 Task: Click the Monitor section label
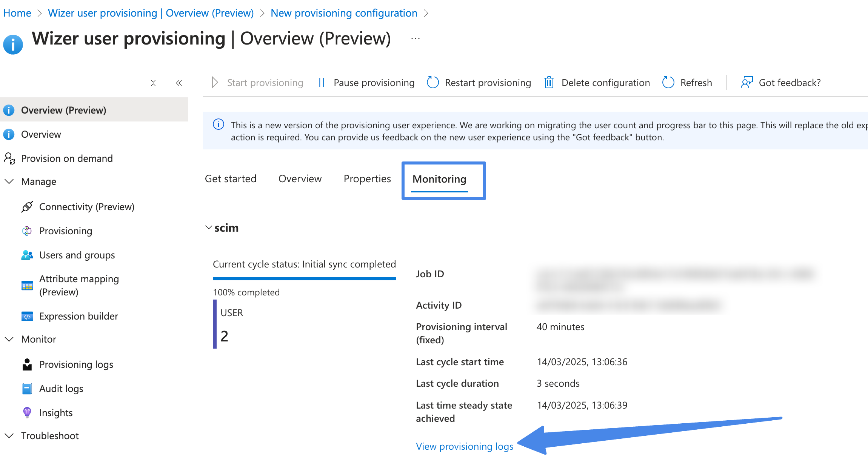pos(39,339)
